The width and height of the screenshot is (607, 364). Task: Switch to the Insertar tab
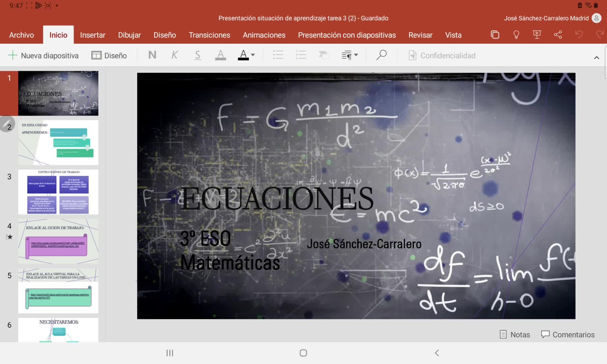(93, 35)
